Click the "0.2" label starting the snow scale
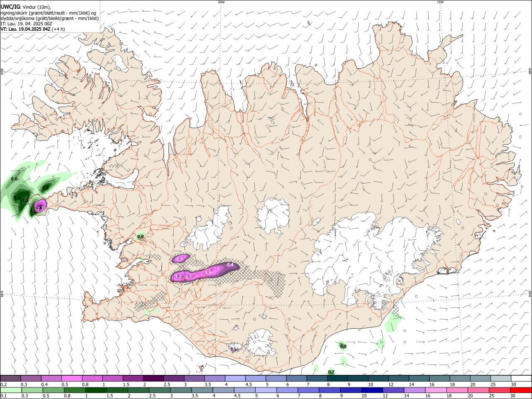This screenshot has width=532, height=399. [3, 384]
